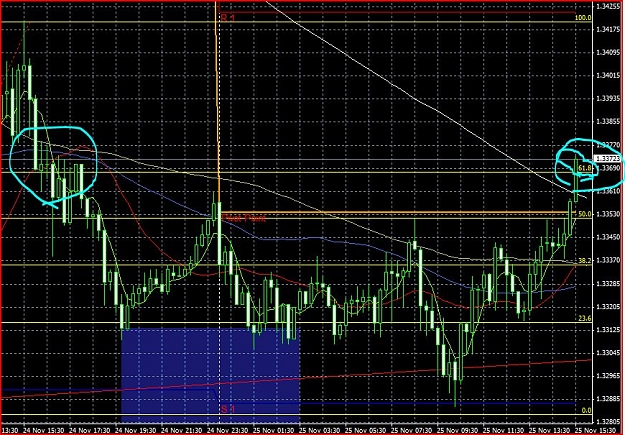Click the 1.34095 price axis label
Image resolution: width=625 pixels, height=435 pixels.
(x=607, y=52)
